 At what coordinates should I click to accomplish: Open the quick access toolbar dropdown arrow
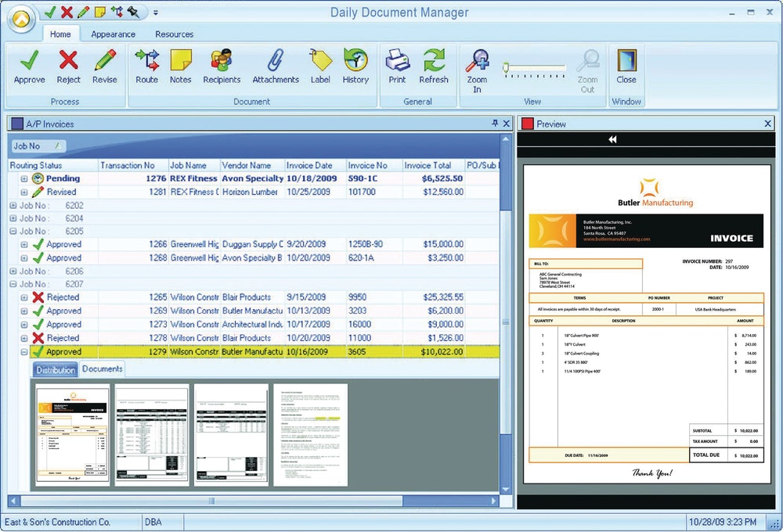tap(156, 13)
